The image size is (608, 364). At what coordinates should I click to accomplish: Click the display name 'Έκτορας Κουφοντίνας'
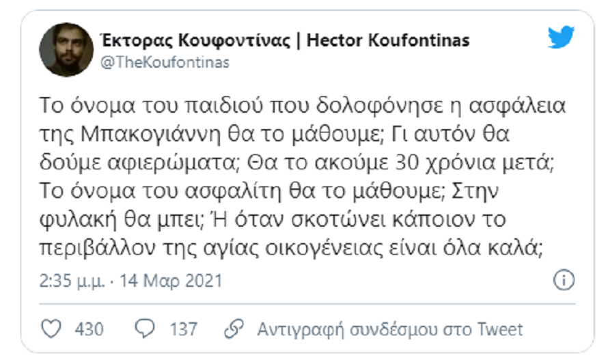click(195, 40)
